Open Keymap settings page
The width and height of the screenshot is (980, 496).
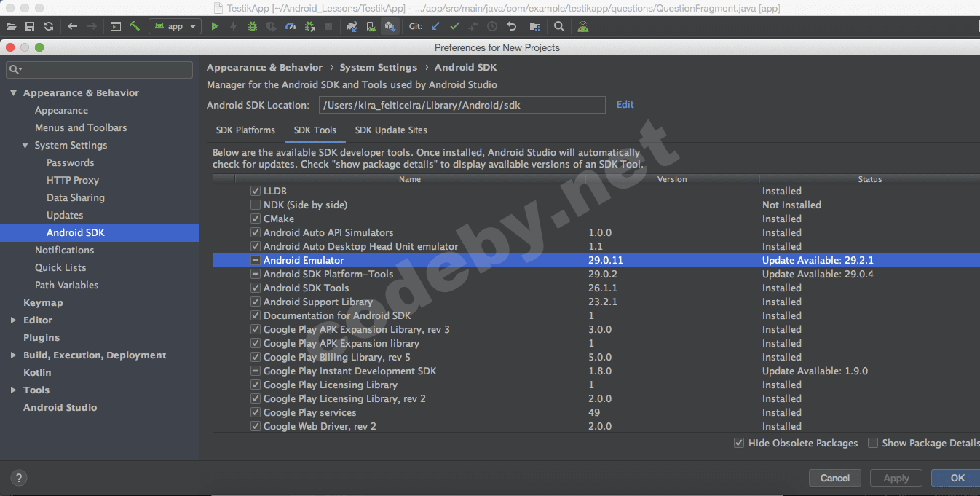43,302
